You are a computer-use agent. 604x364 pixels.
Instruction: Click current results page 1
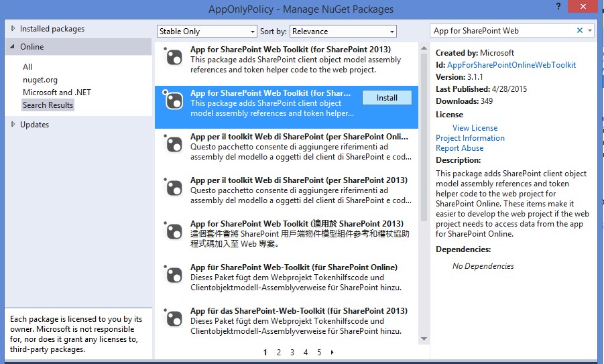(265, 352)
